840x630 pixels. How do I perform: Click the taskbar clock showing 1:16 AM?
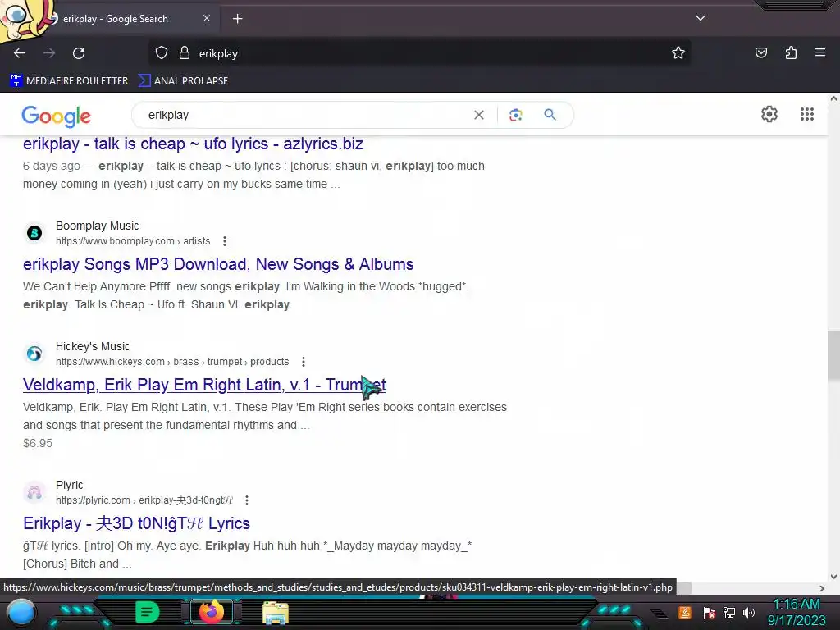[x=797, y=612]
